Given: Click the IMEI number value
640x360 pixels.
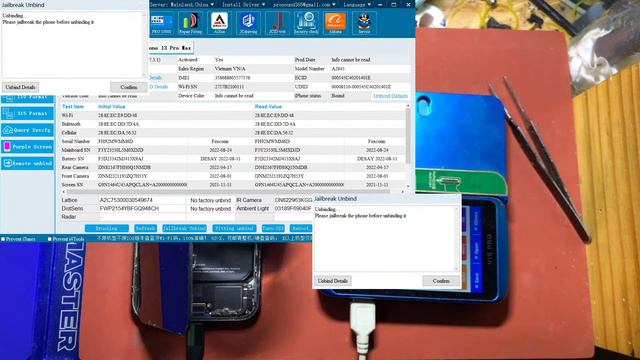Looking at the screenshot, I should tap(232, 78).
